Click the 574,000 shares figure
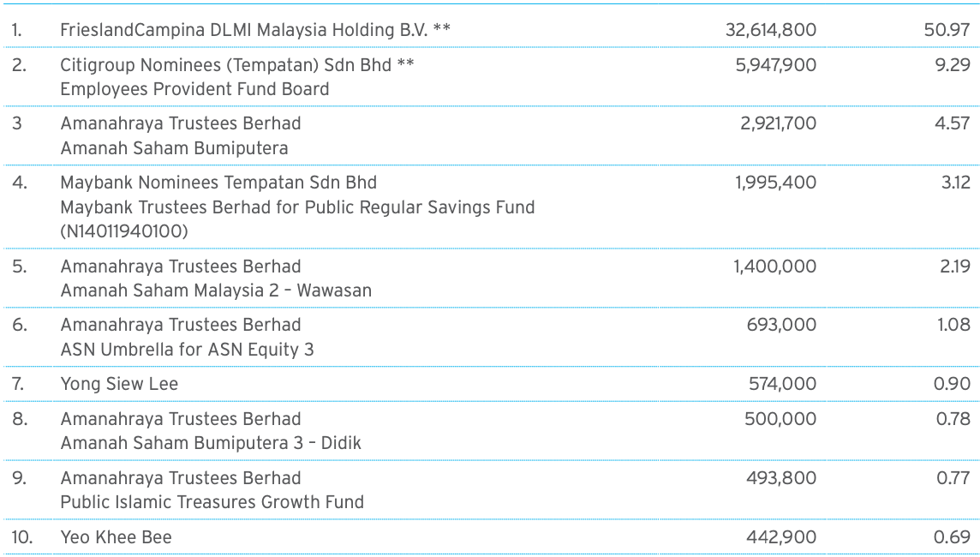The image size is (980, 557). pyautogui.click(x=782, y=384)
